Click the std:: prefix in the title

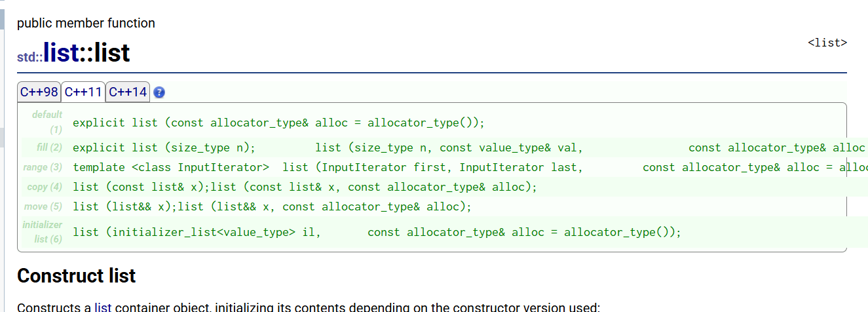click(30, 57)
